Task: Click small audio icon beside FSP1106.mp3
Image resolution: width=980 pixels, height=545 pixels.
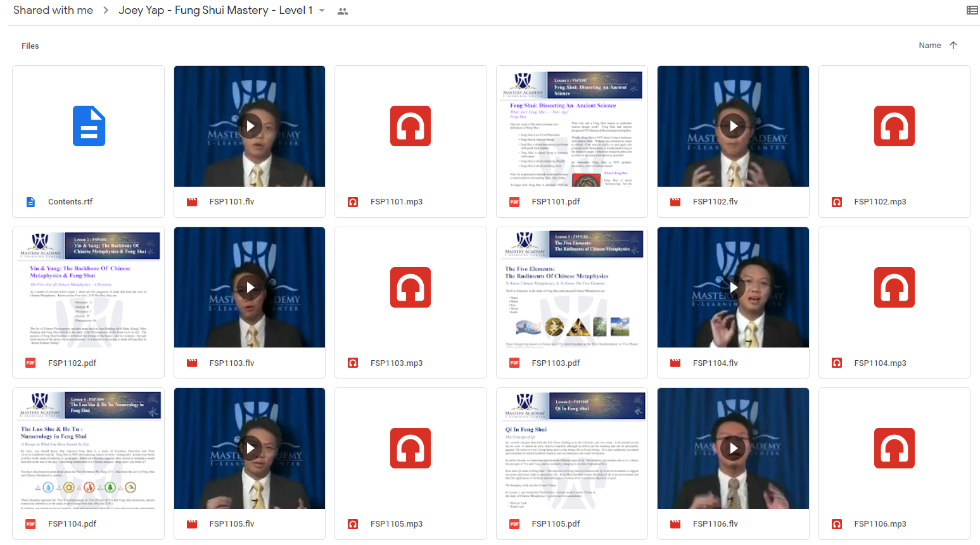Action: pos(837,524)
